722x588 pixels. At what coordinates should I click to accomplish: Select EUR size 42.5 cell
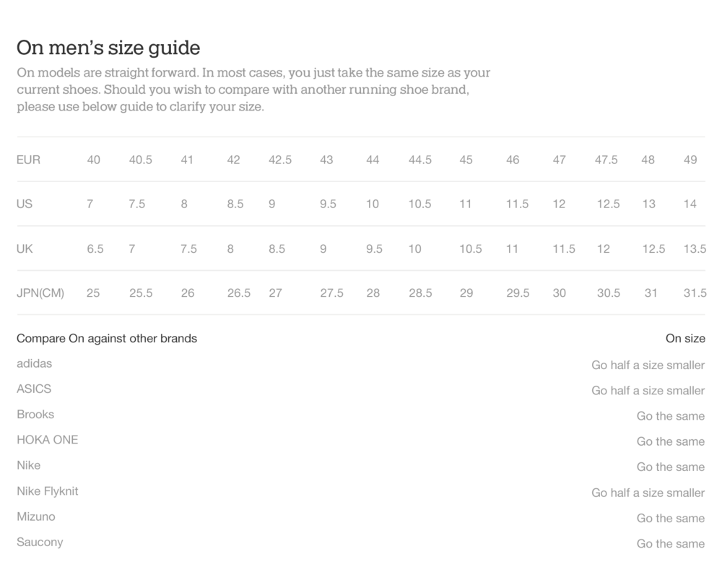coord(280,160)
